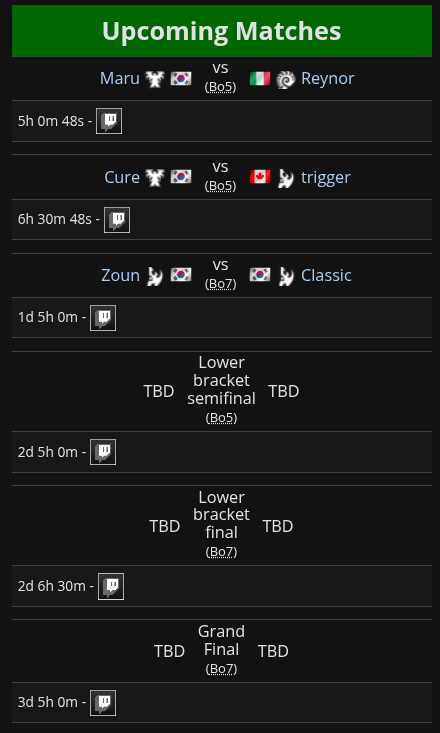Open Twitch stream for Zoun vs Classic
The image size is (440, 733).
(103, 318)
